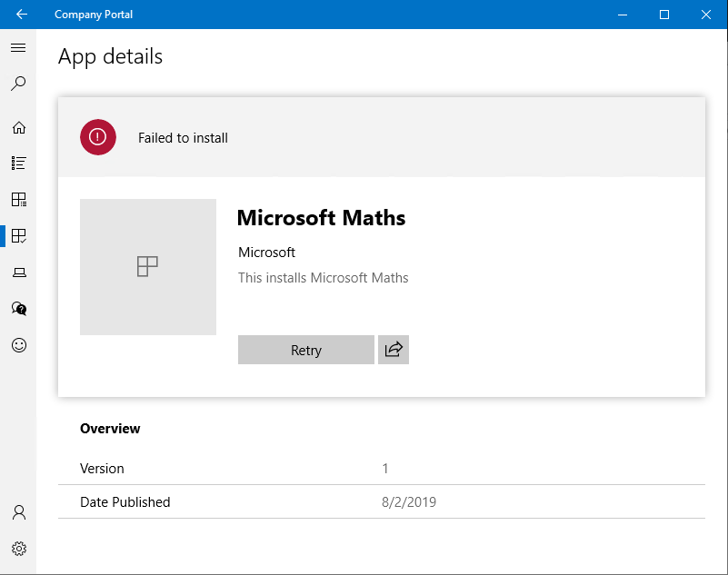Click the 'App details' page heading
Image resolution: width=728 pixels, height=575 pixels.
(111, 56)
